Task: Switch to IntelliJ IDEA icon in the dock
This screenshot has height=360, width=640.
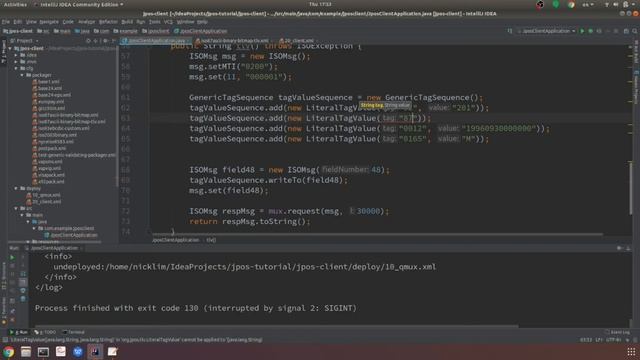Action: 95,351
